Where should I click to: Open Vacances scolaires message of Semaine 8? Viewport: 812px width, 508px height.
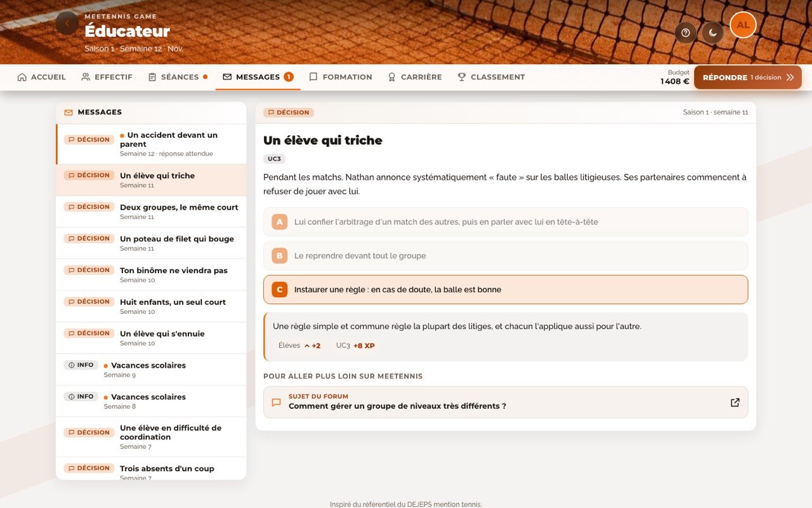click(x=151, y=401)
